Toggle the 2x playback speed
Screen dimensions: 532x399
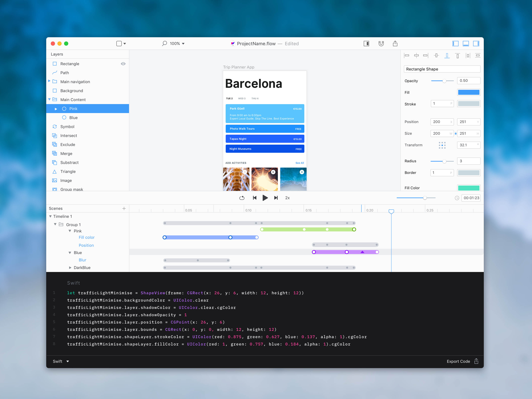pos(287,198)
